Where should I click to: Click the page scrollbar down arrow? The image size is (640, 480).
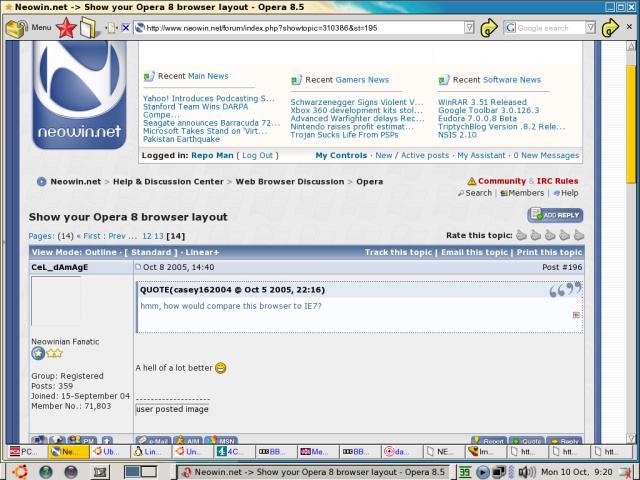(631, 438)
